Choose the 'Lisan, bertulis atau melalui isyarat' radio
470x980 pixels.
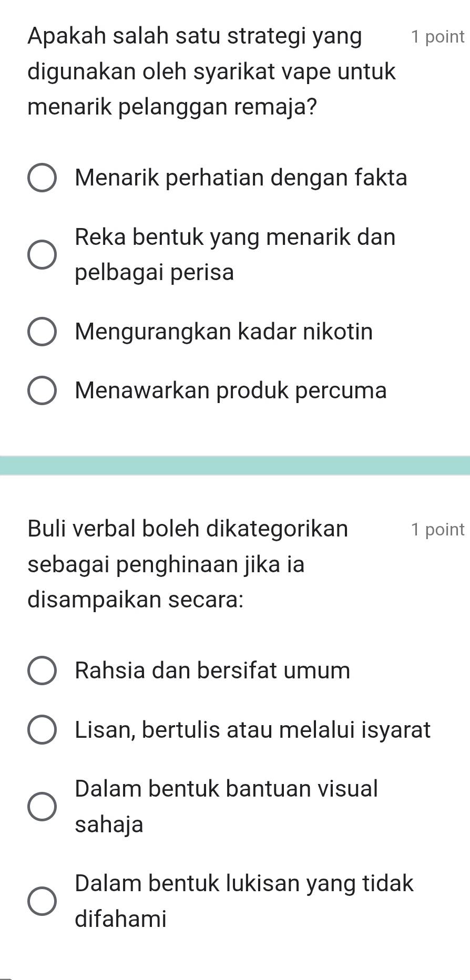(x=42, y=729)
